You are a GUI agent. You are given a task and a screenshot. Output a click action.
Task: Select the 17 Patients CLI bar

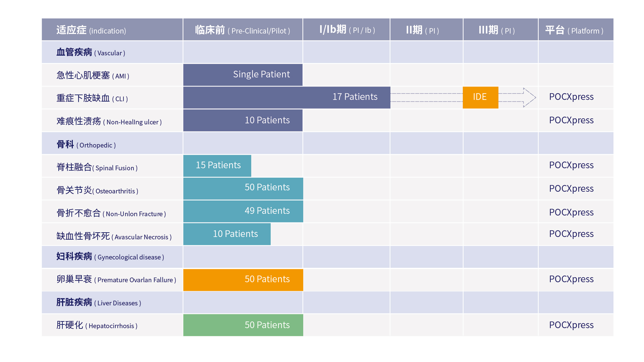287,97
